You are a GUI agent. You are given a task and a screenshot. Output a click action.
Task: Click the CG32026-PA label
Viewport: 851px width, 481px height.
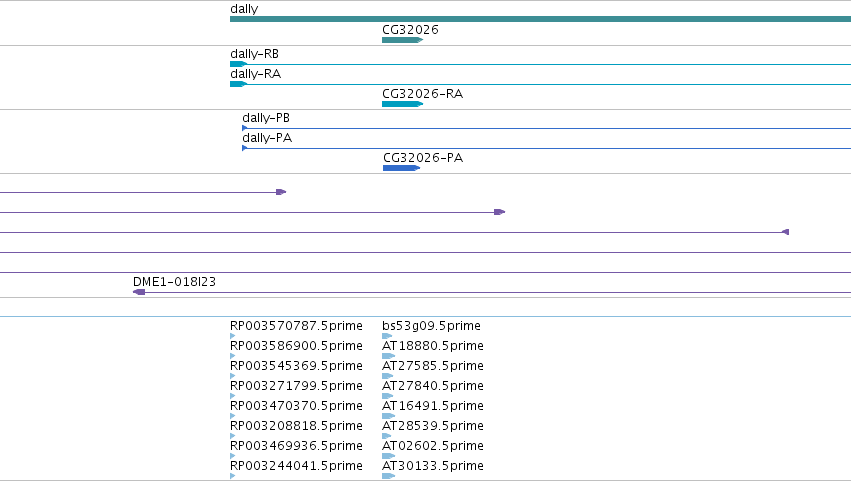(423, 157)
